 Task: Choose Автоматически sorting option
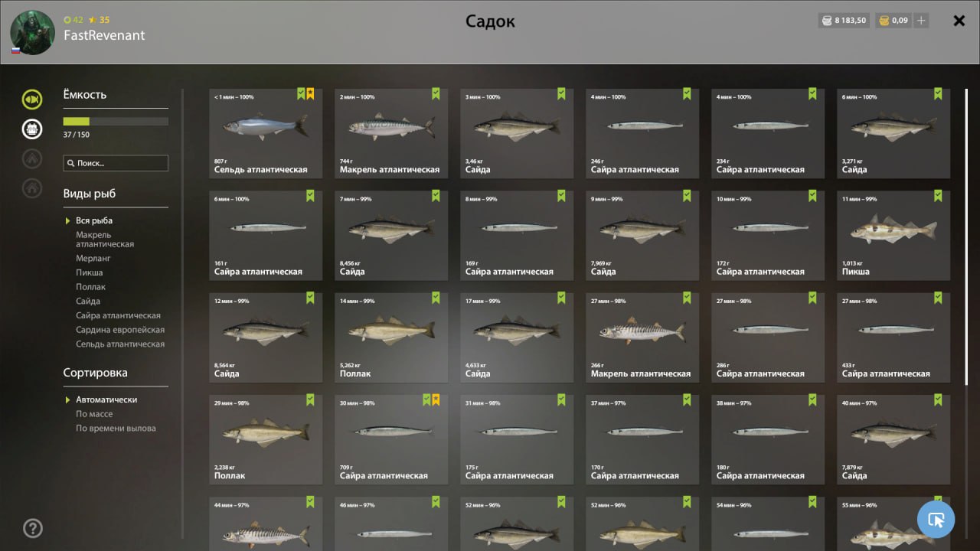coord(106,399)
